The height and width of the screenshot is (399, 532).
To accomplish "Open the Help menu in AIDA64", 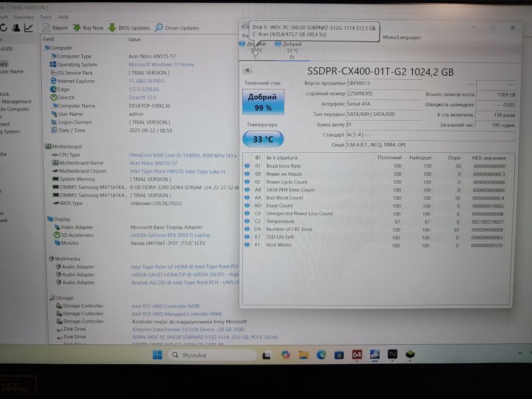I will [63, 17].
